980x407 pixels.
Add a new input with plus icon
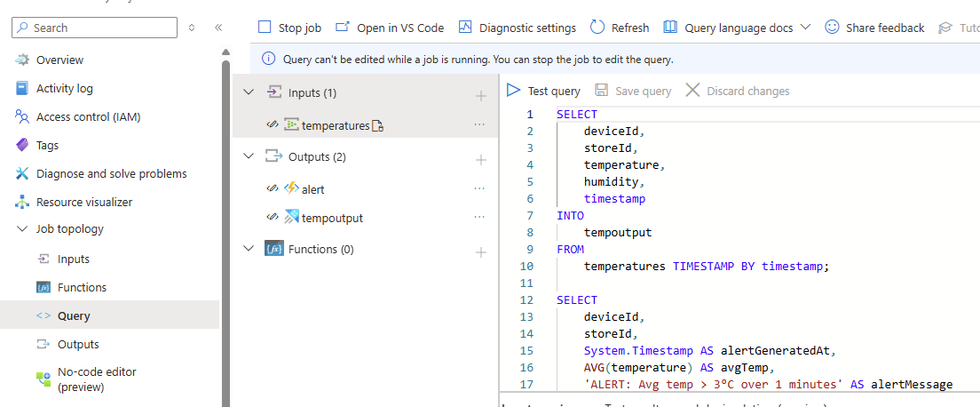[480, 96]
